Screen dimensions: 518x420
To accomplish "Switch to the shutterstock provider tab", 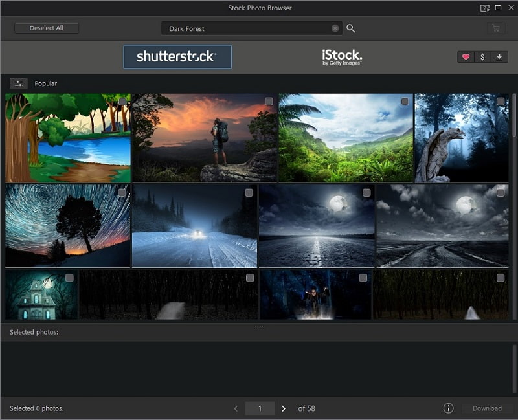I will pyautogui.click(x=177, y=56).
